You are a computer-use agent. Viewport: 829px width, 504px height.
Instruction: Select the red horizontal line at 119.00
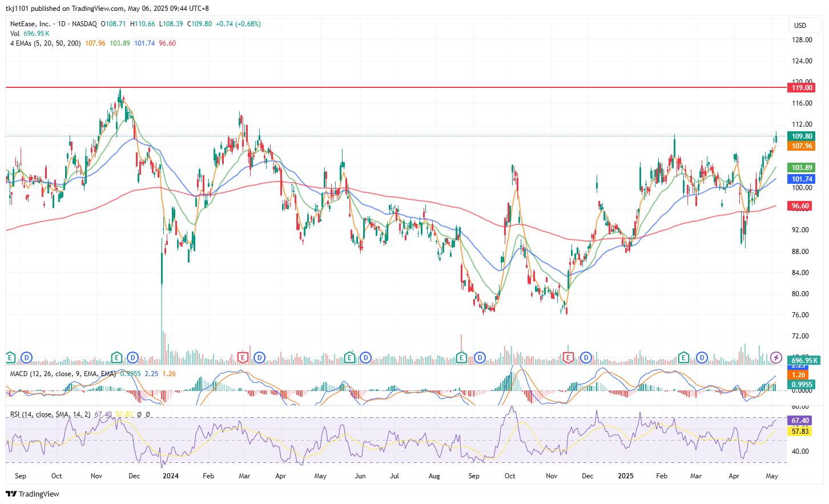pyautogui.click(x=396, y=87)
